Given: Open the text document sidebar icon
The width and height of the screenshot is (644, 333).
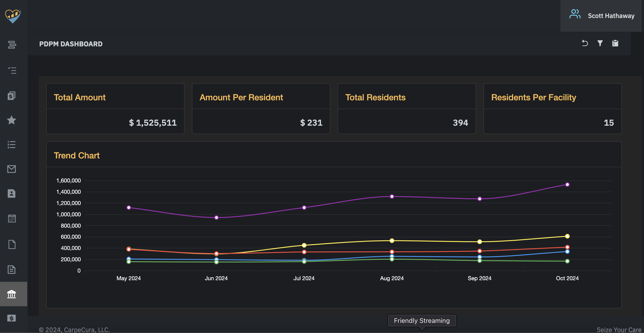Looking at the screenshot, I should (x=12, y=270).
